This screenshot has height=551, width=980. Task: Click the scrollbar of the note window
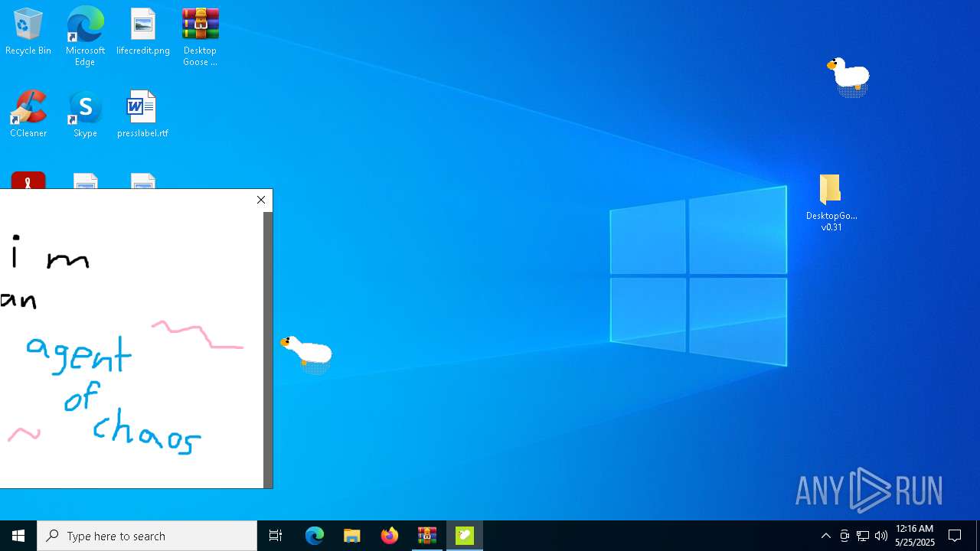point(268,350)
